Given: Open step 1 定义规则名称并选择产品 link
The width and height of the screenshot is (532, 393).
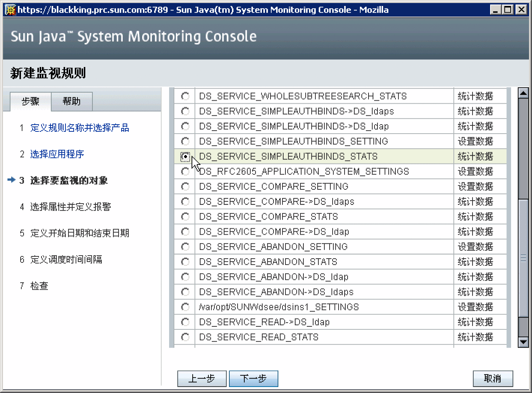Looking at the screenshot, I should pos(80,128).
